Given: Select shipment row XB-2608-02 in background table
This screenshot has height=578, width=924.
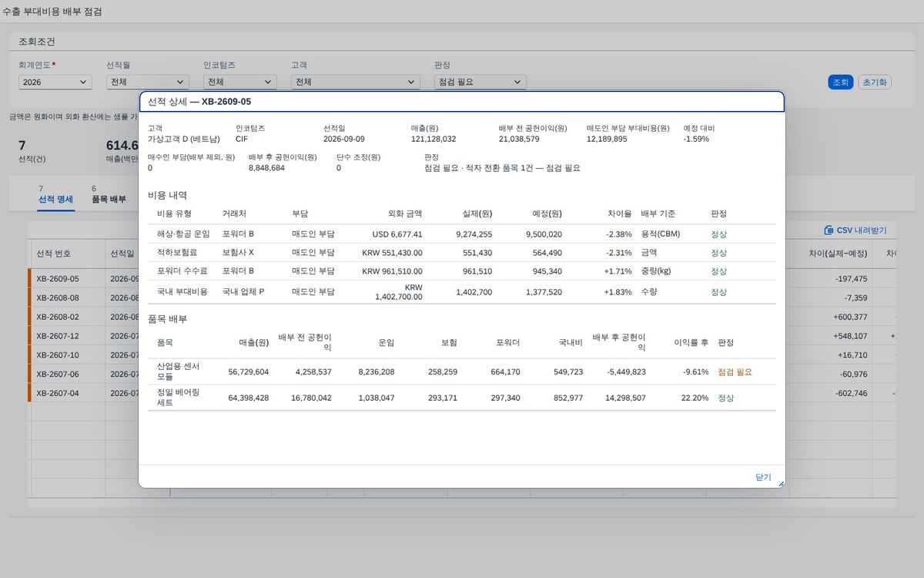Looking at the screenshot, I should pos(58,317).
